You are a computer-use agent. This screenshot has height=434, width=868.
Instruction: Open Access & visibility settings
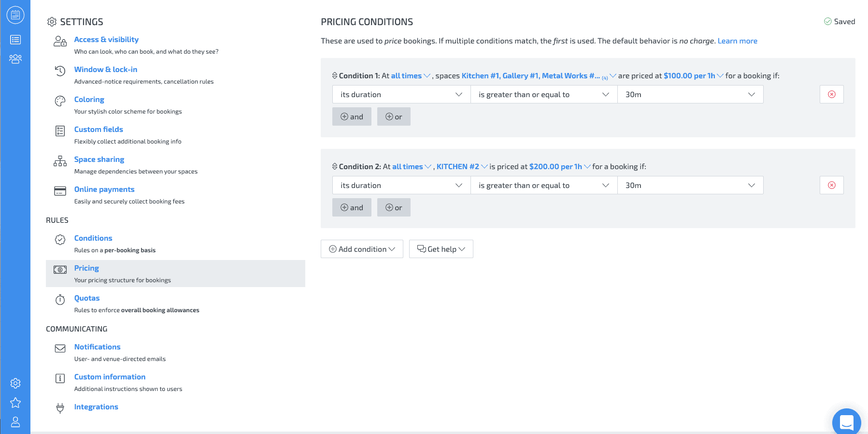[106, 40]
